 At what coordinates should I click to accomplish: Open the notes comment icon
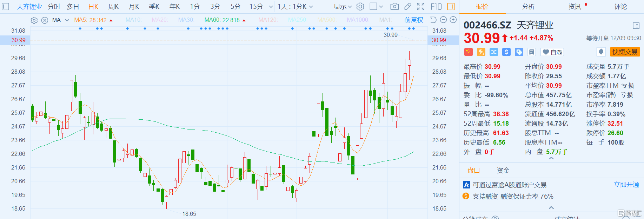tap(532, 52)
